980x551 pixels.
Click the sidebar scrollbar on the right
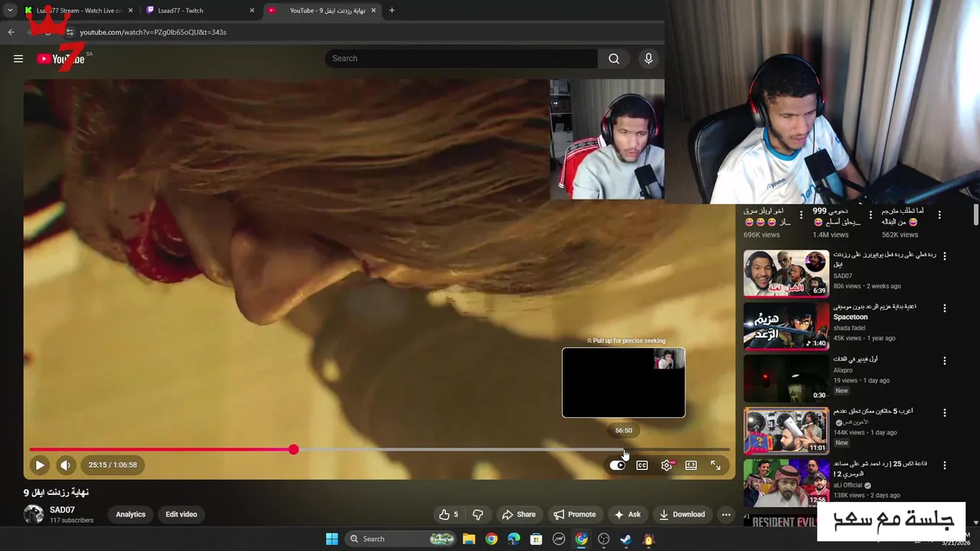[x=976, y=215]
